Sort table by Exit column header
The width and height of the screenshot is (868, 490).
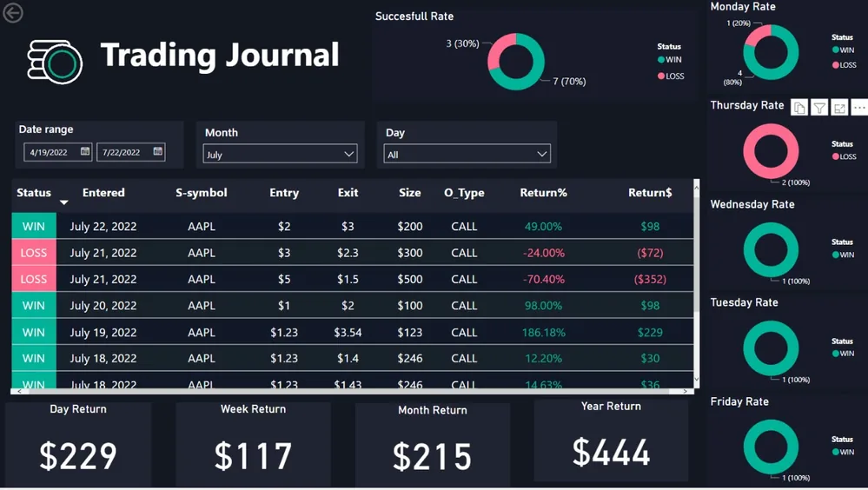pyautogui.click(x=348, y=193)
